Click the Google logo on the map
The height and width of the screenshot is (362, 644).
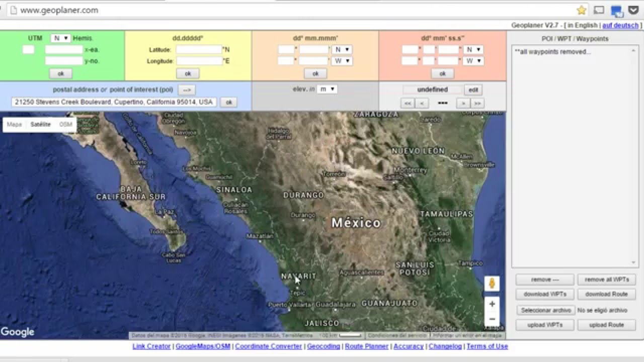point(18,332)
